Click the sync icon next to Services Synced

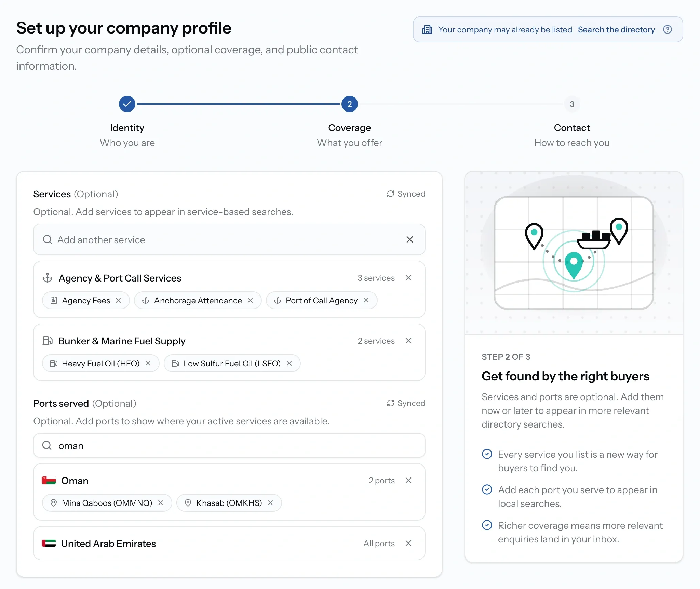391,194
